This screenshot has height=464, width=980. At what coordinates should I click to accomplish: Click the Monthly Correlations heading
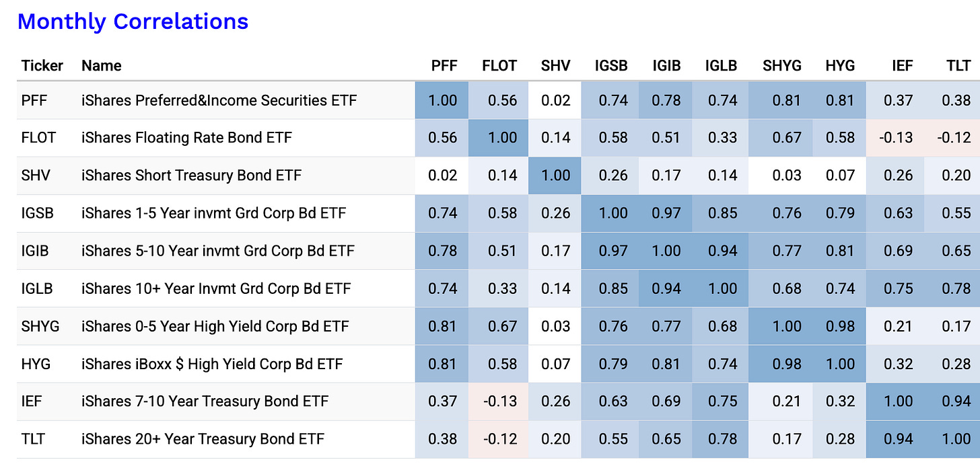point(133,22)
